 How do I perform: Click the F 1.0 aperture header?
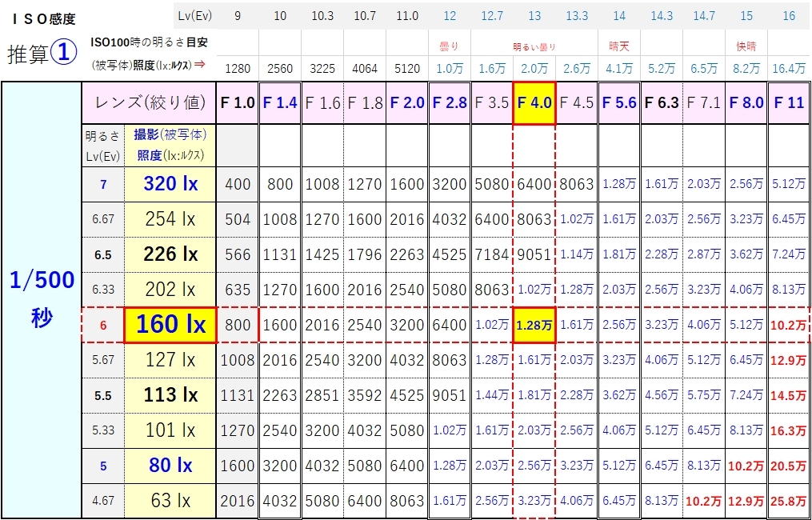point(237,103)
